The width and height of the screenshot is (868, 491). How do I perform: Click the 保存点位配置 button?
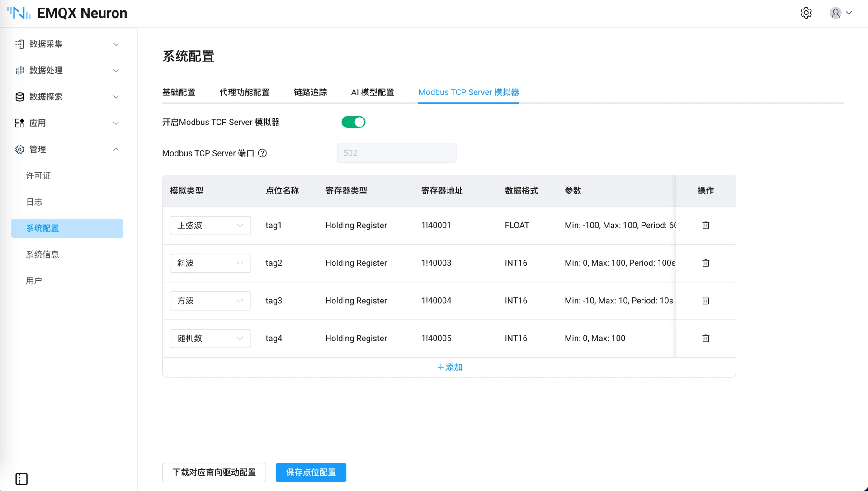[311, 472]
